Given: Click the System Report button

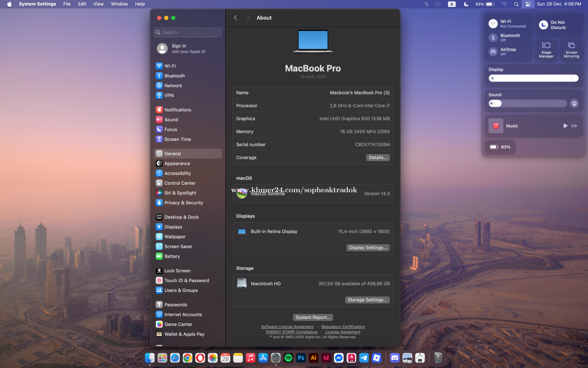Looking at the screenshot, I should coord(313,317).
